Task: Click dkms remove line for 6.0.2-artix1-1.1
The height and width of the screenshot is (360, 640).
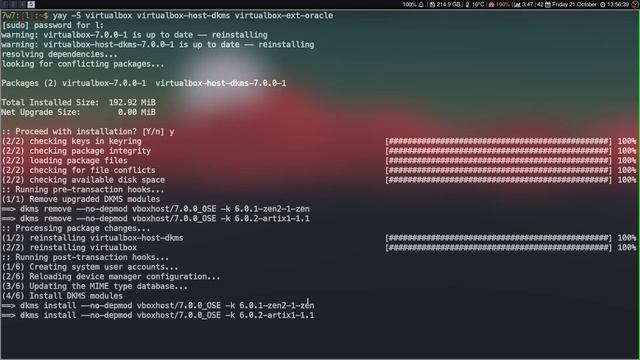Action: [x=155, y=219]
